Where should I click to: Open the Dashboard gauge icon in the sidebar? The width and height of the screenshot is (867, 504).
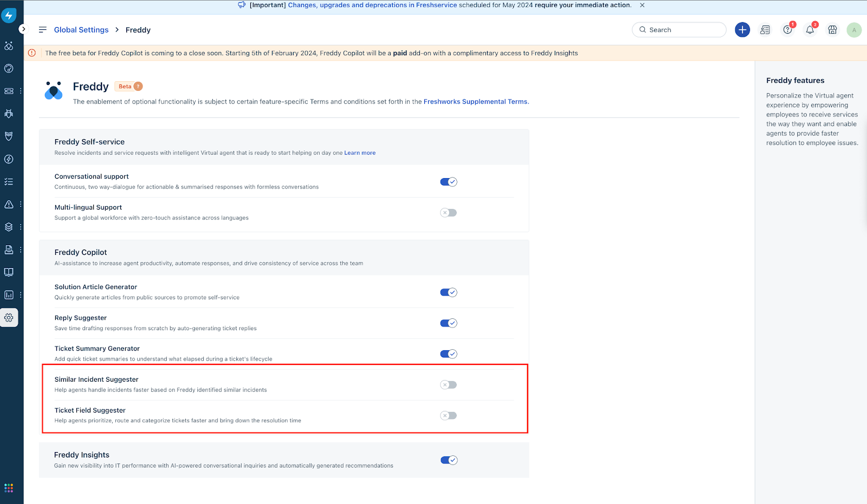(9, 68)
